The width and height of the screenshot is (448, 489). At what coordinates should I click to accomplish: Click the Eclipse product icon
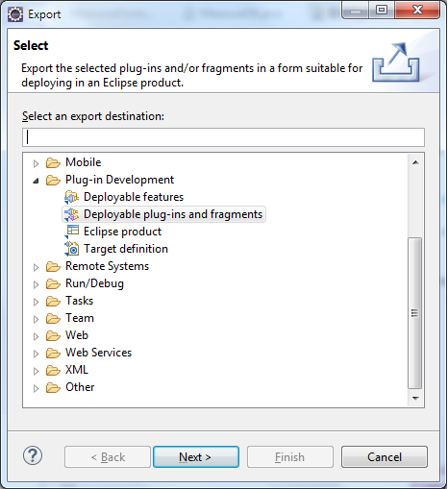72,232
